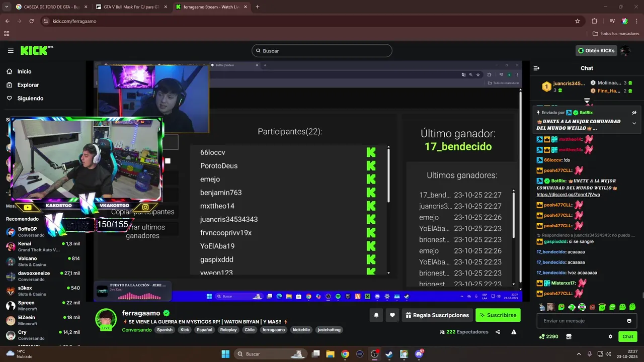Image resolution: width=644 pixels, height=362 pixels.
Task: Open the tab search dropdown
Action: click(x=7, y=7)
